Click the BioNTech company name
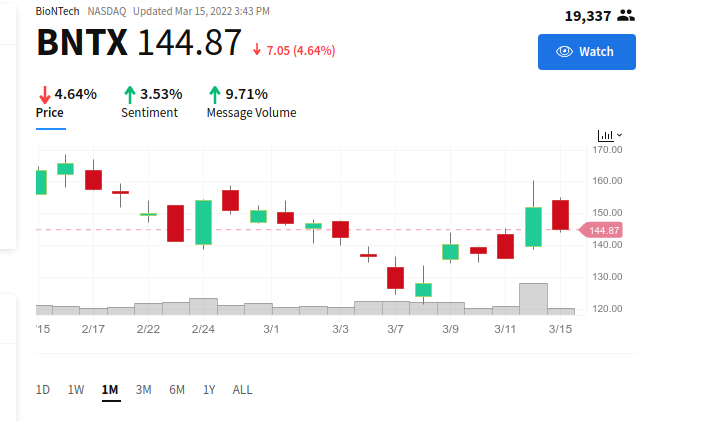The height and width of the screenshot is (421, 717). coord(58,11)
